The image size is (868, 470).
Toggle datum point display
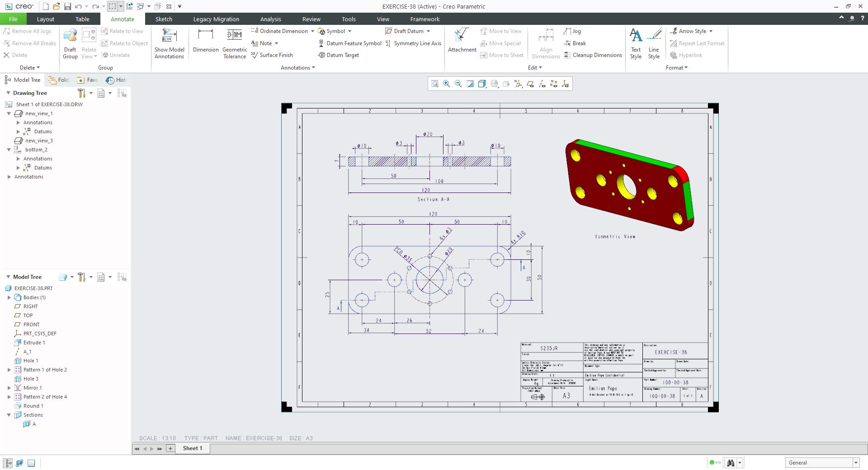[x=553, y=84]
